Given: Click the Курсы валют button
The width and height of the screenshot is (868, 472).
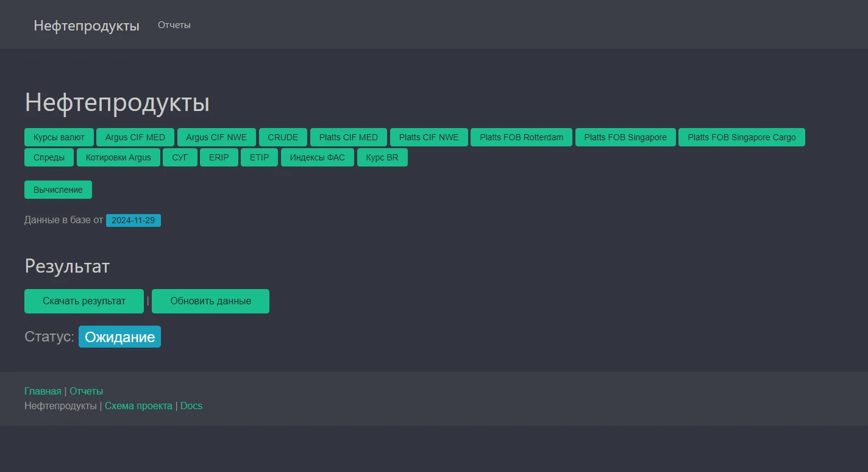Looking at the screenshot, I should click(59, 137).
